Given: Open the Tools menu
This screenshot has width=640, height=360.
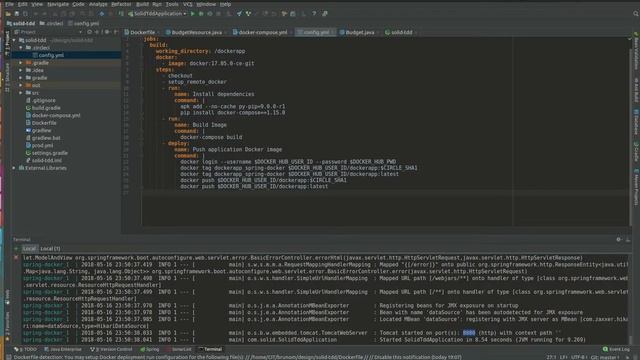Looking at the screenshot, I should [172, 4].
